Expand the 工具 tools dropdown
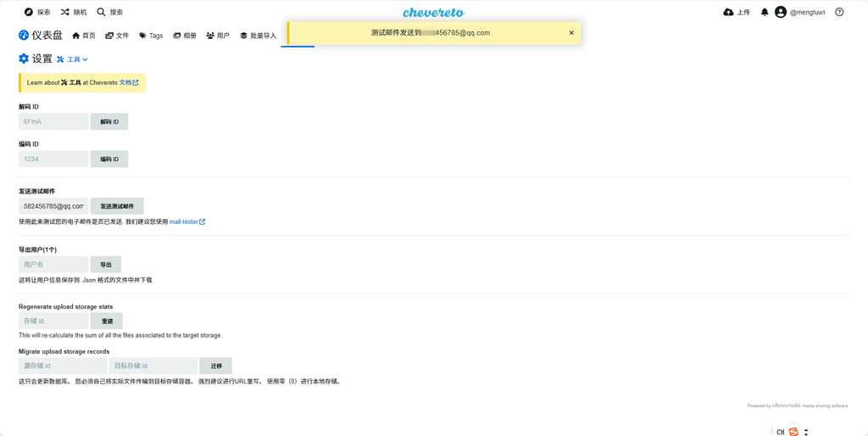The height and width of the screenshot is (436, 868). tap(73, 59)
